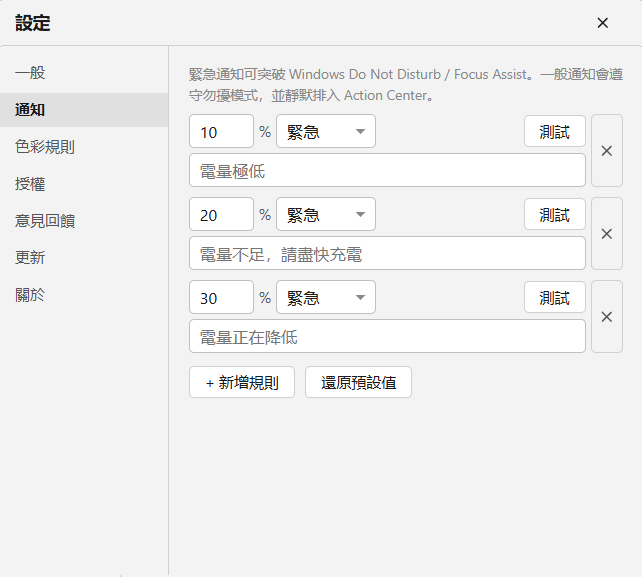Close the 設定 dialog
Viewport: 642px width, 577px height.
603,23
